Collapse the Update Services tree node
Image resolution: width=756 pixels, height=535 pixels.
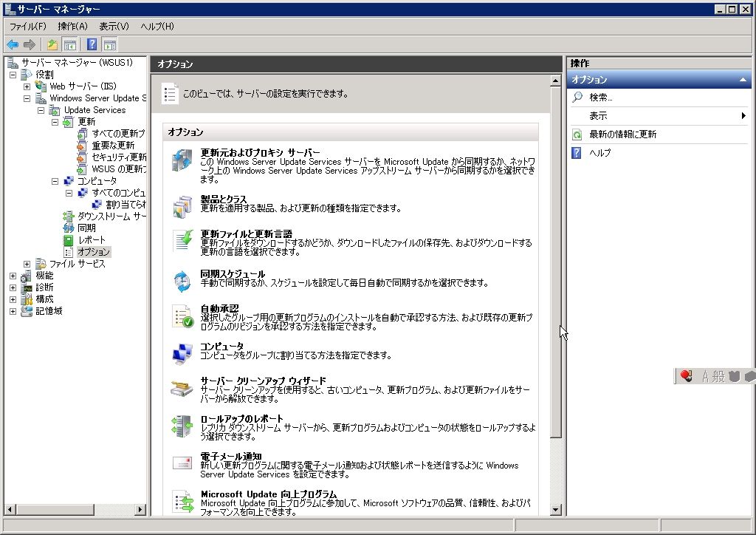pyautogui.click(x=41, y=111)
